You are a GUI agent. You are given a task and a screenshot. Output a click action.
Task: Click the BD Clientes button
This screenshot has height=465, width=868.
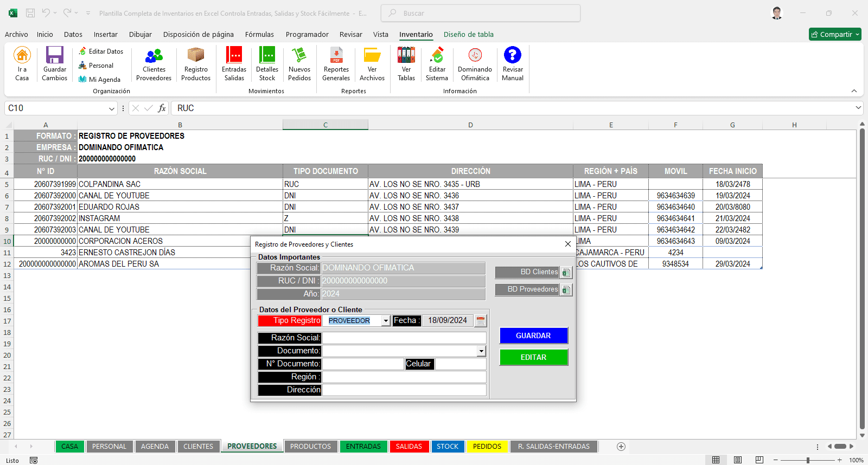point(527,272)
